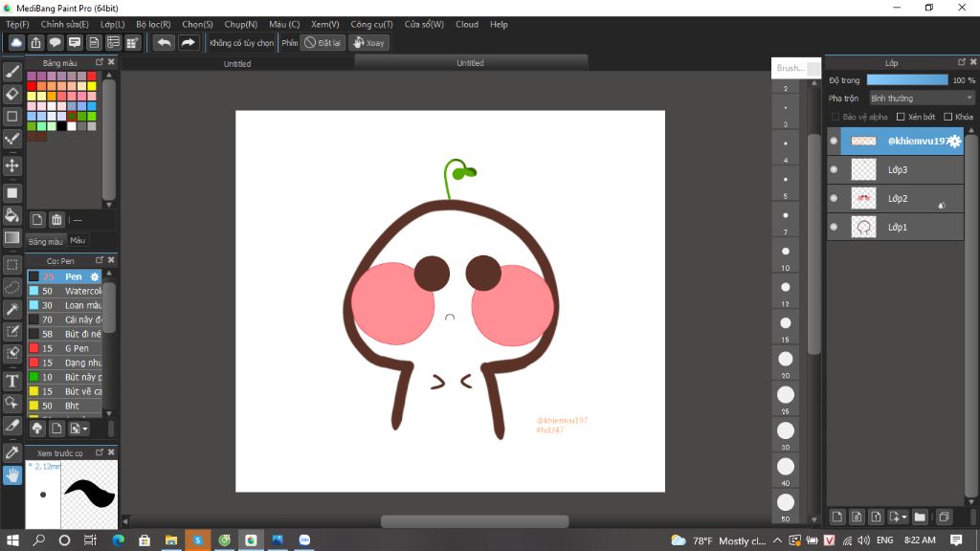Select the Bucket fill tool

(x=11, y=215)
